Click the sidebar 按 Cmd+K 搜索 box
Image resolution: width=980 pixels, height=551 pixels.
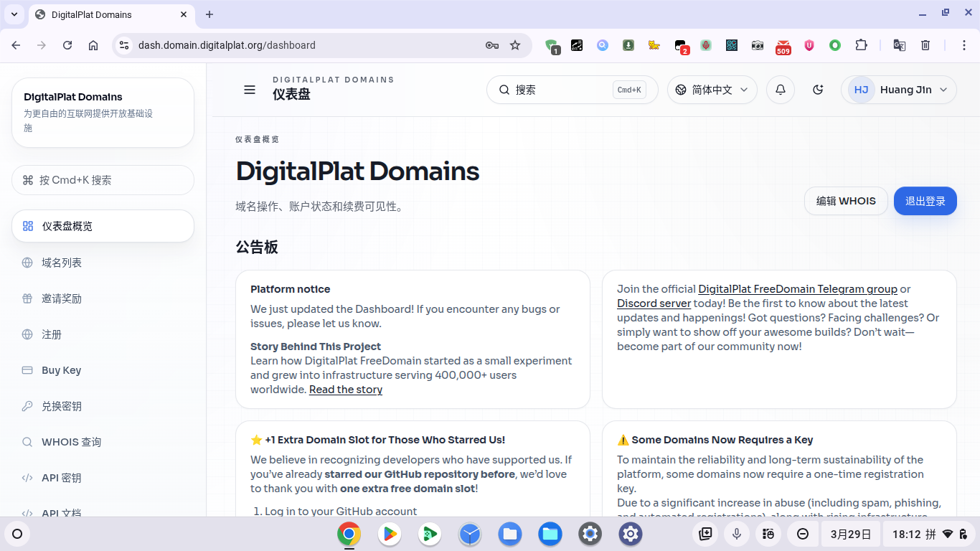click(x=103, y=180)
